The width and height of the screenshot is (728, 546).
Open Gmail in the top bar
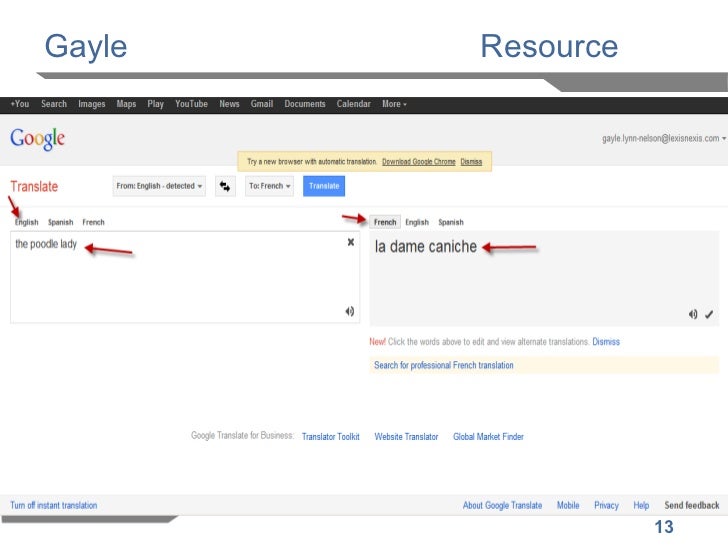tap(262, 104)
